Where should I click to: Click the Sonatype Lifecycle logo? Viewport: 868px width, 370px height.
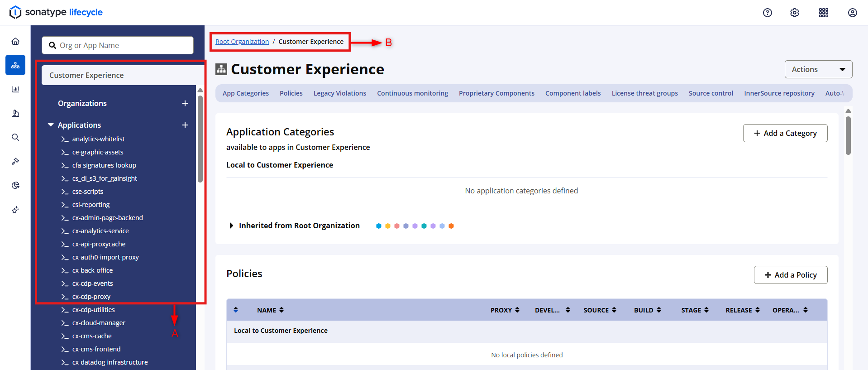(x=56, y=12)
